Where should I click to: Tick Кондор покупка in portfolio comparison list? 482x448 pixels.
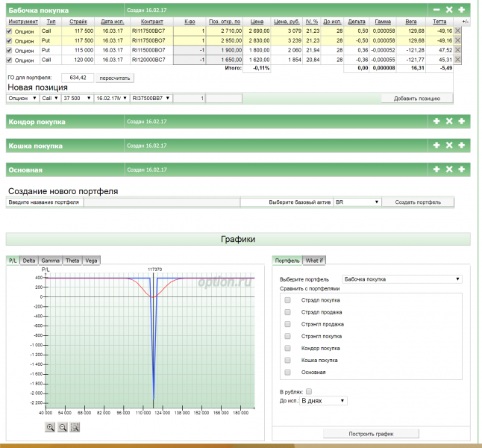(x=287, y=348)
